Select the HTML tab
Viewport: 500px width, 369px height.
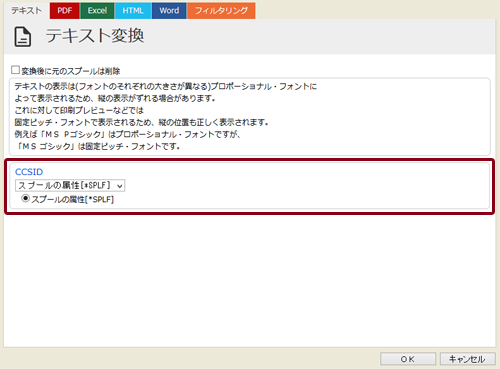click(133, 11)
